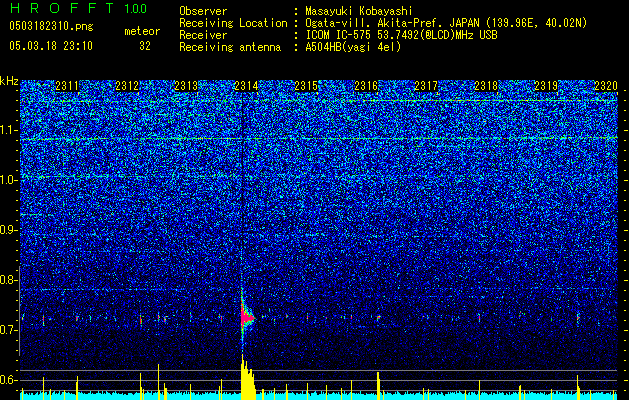Select the Ogata-vill. Akita-Pref. JAPAN location text
629x400 pixels.
[x=446, y=23]
